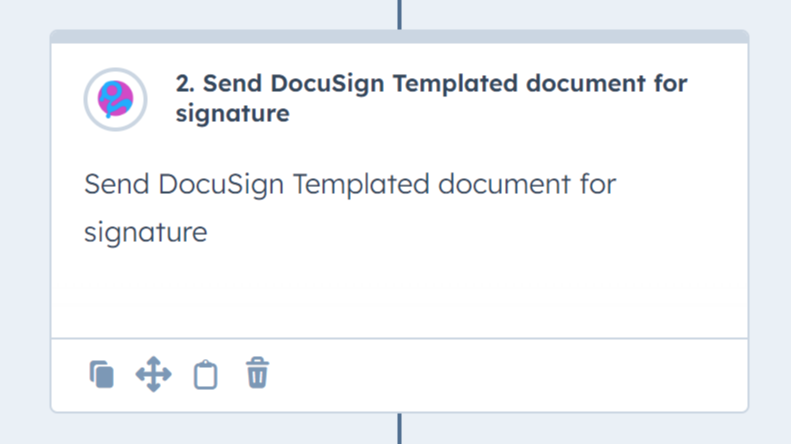The image size is (791, 445).
Task: Click empty footer space right of trash icon
Action: (500, 375)
